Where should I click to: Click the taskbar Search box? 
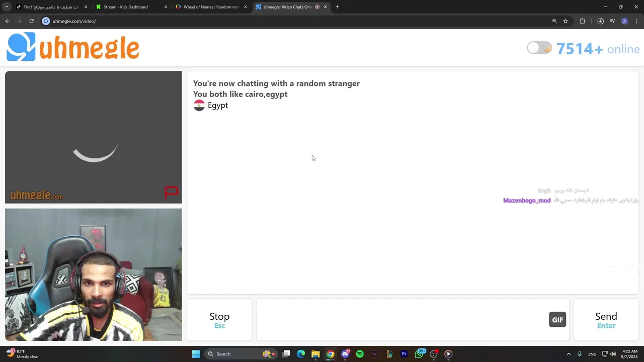point(240,354)
